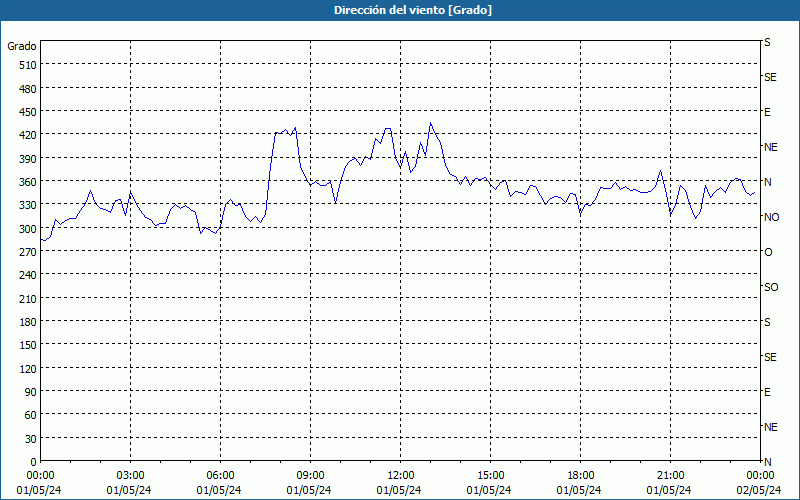Select the 240 value on the degree axis
Image resolution: width=800 pixels, height=500 pixels.
[28, 276]
